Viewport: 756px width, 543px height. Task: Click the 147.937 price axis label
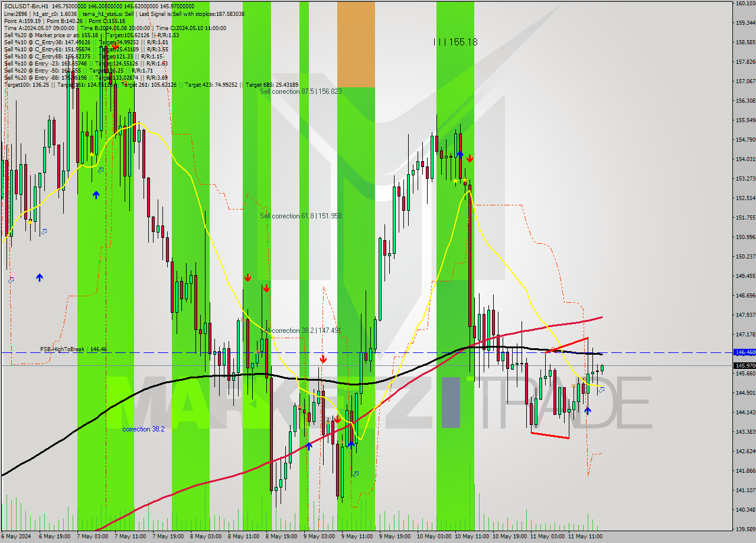pos(745,315)
